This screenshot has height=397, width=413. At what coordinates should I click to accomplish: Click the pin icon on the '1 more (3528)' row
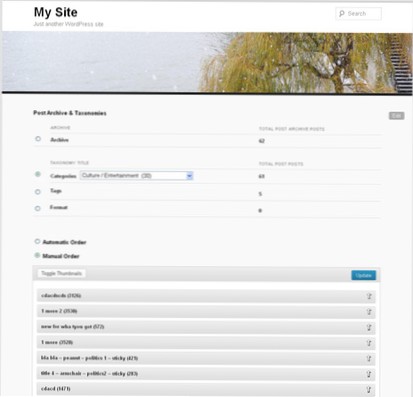pos(369,343)
